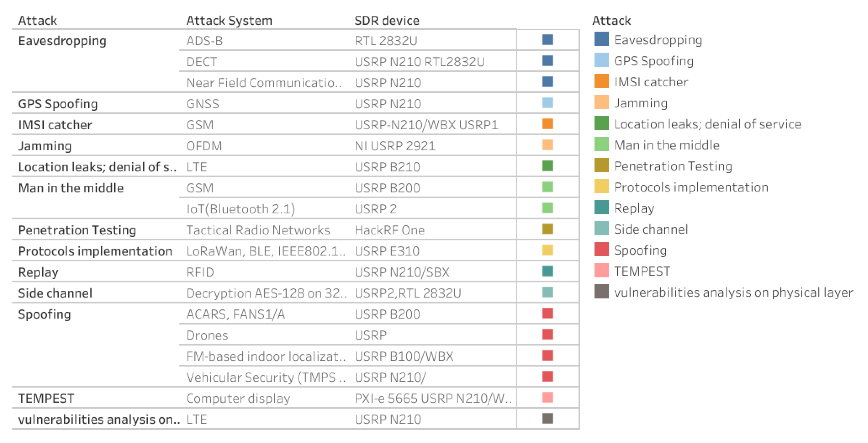Click the Man in the middle row label
The image size is (868, 443).
tap(71, 188)
